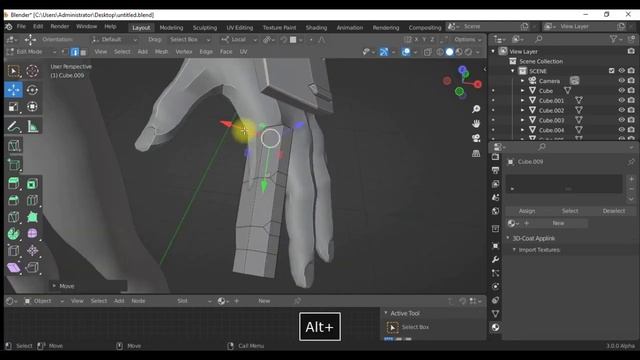This screenshot has width=640, height=360.
Task: Switch to the UV Editing workspace tab
Action: click(240, 27)
